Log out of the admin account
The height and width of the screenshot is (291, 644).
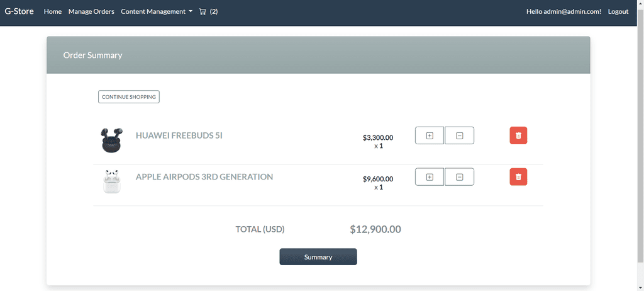click(618, 11)
